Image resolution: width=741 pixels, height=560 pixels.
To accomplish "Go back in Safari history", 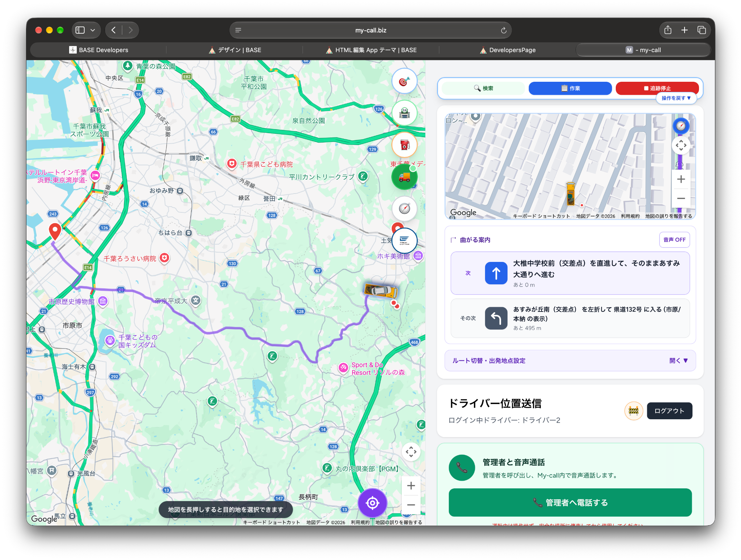I will point(114,30).
